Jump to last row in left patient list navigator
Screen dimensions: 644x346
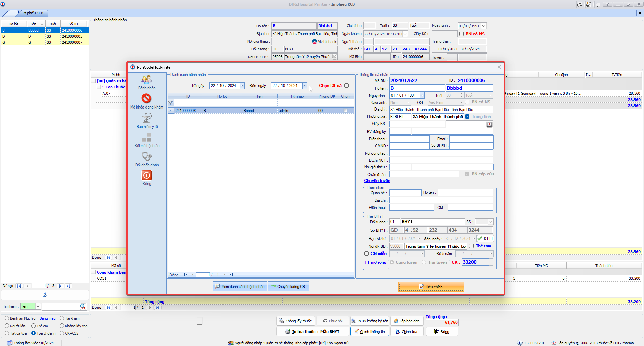[68, 286]
